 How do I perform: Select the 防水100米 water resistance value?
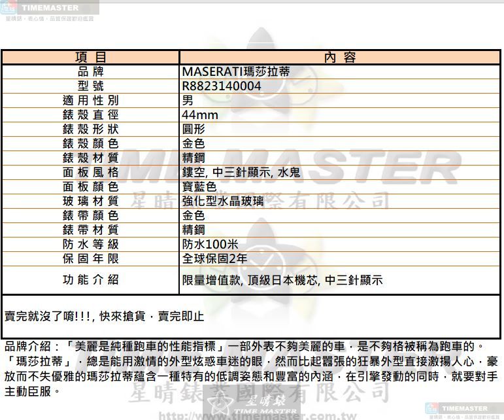pos(210,244)
